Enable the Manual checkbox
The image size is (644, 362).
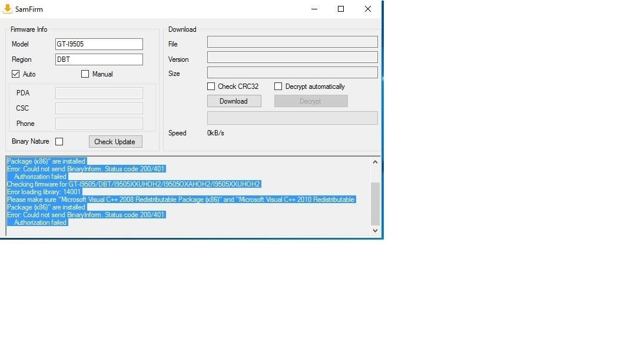click(85, 74)
